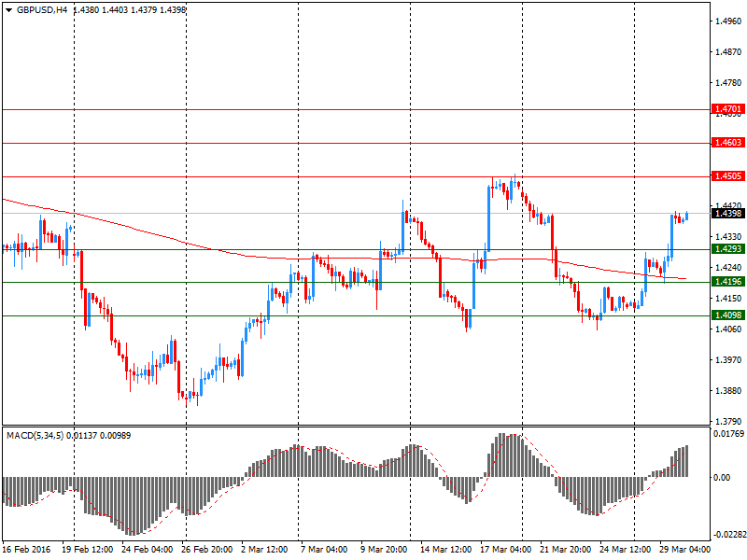This screenshot has width=747, height=560.
Task: Click the 26 Feb 20:00 time label
Action: pyautogui.click(x=206, y=550)
